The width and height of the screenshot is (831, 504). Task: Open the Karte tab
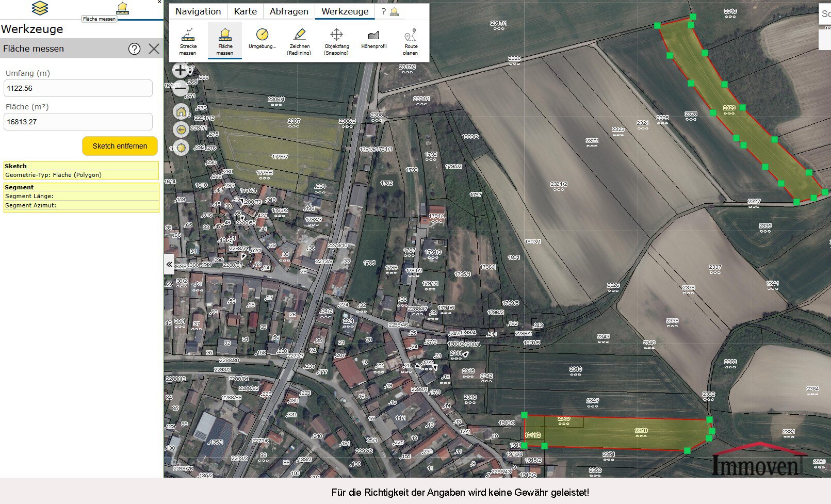click(x=245, y=11)
